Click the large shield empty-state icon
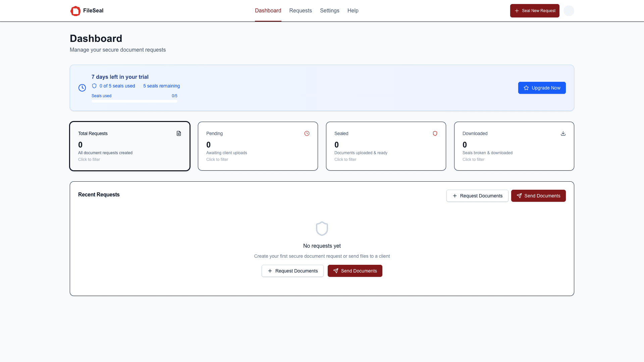644x362 pixels. click(322, 229)
